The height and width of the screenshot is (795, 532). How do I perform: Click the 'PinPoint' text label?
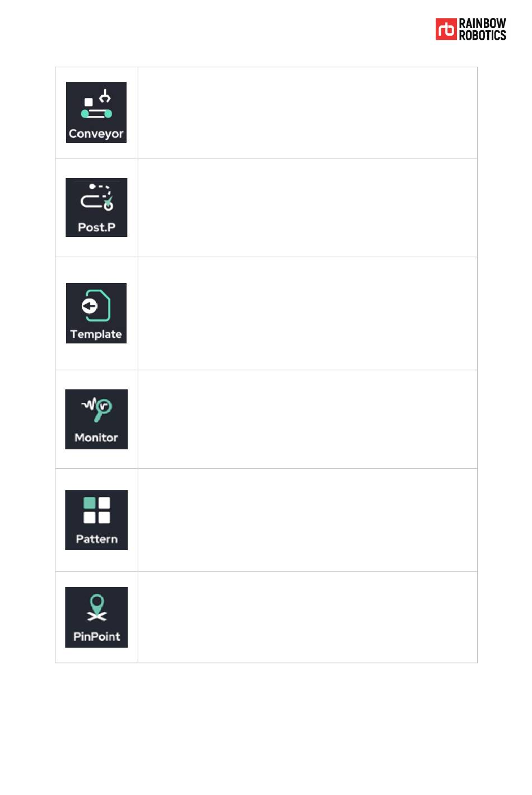click(97, 636)
